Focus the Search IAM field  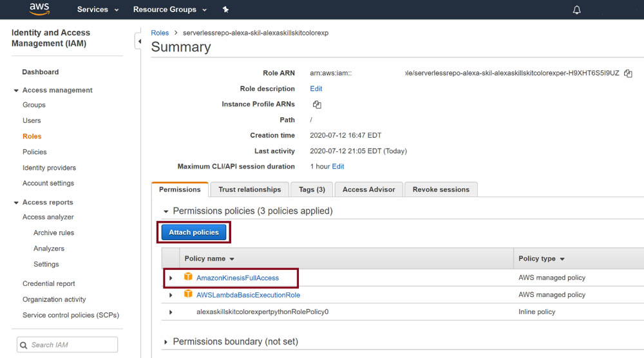click(x=68, y=345)
